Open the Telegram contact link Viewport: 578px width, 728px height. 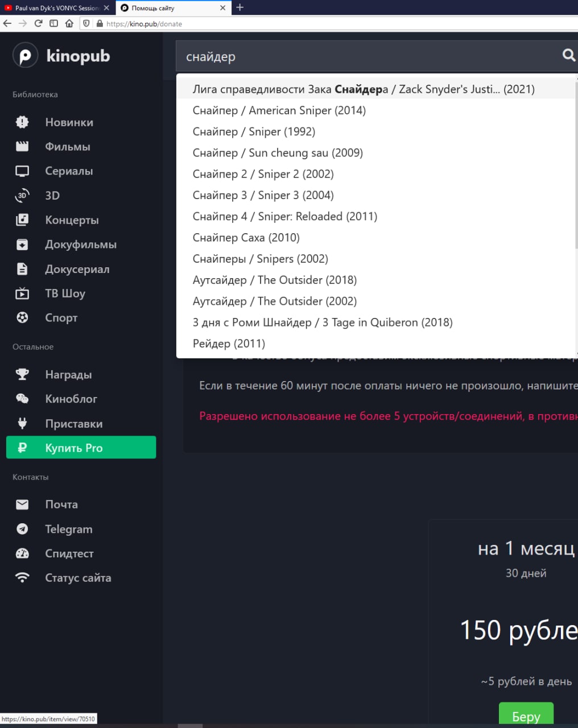(68, 529)
